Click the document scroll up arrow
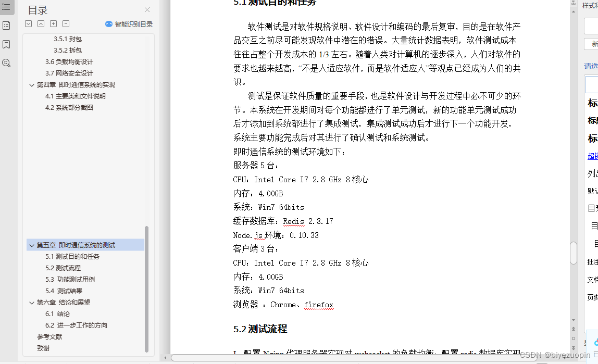The image size is (598, 364). tap(573, 12)
